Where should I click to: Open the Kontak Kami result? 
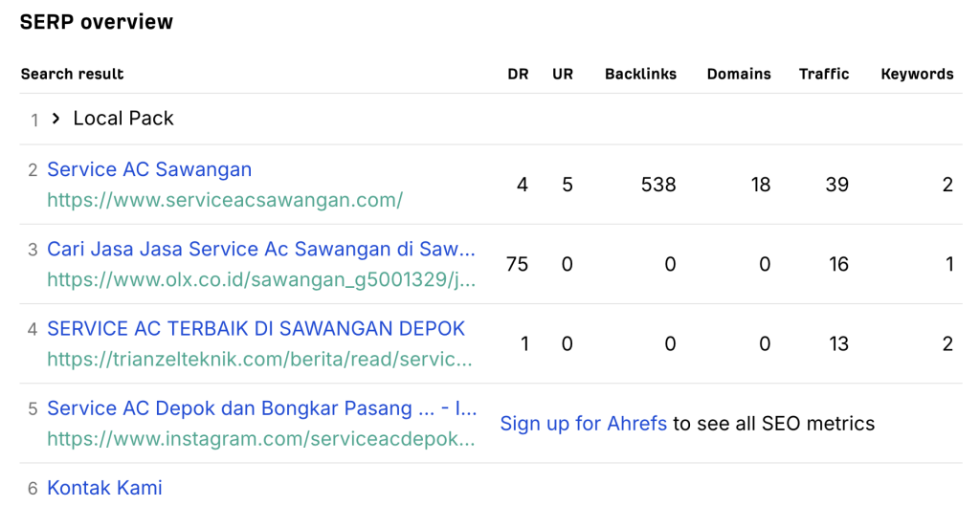[x=104, y=487]
